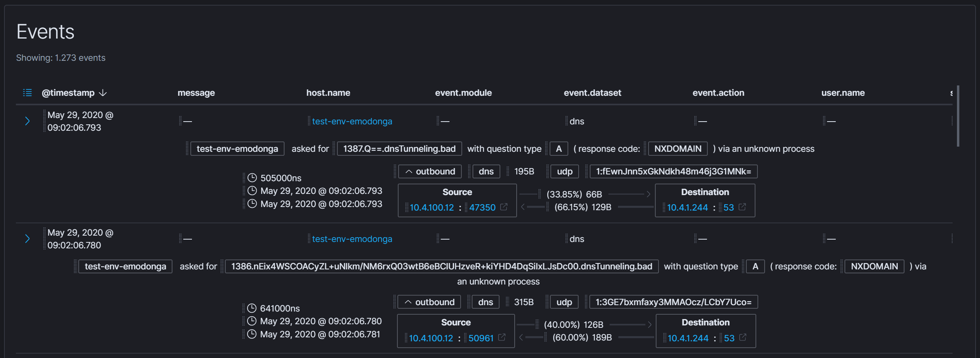Click the host.name column header
Viewport: 980px width, 358px height.
tap(328, 93)
